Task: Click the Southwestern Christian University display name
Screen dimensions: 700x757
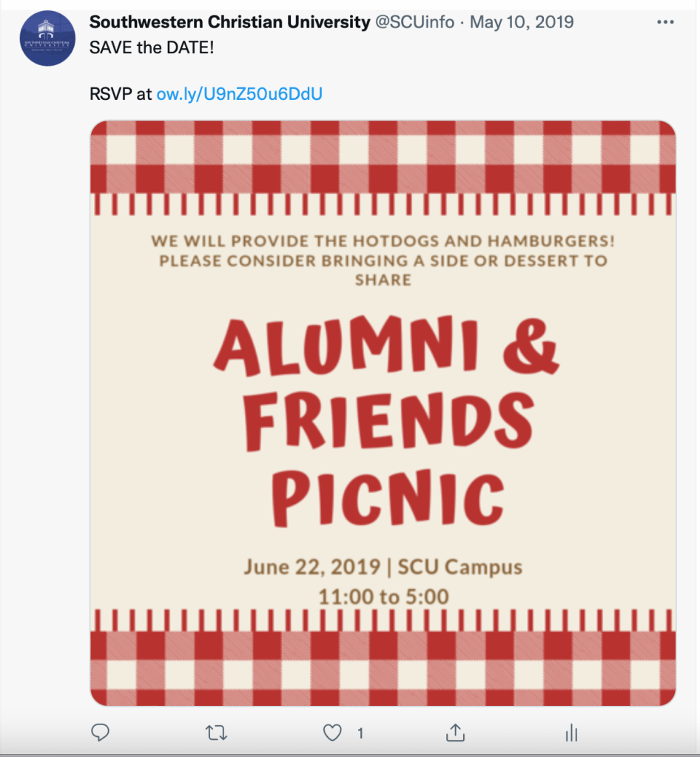Action: click(x=229, y=23)
